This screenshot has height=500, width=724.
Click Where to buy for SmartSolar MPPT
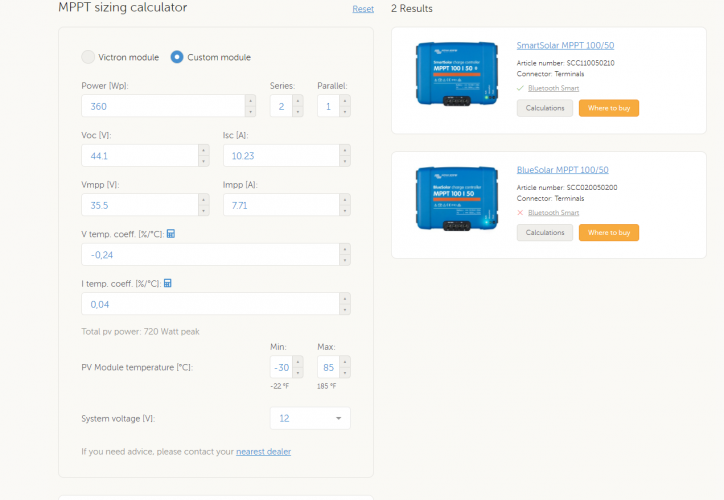click(x=608, y=108)
